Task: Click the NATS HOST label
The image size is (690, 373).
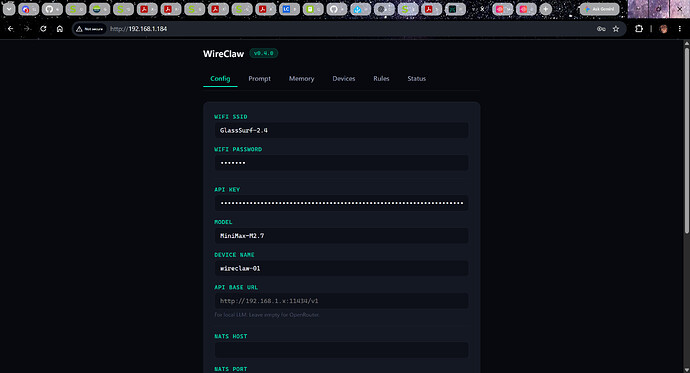Action: 231,336
